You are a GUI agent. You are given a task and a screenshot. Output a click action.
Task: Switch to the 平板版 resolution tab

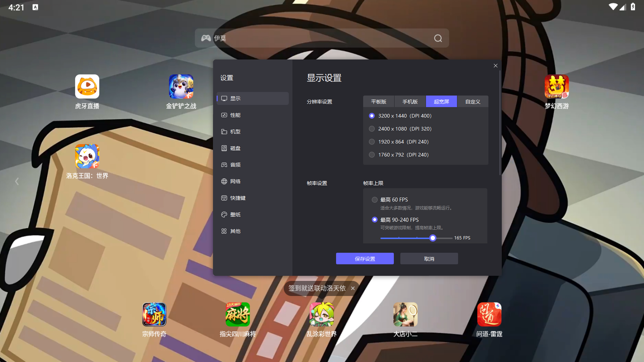(x=379, y=102)
